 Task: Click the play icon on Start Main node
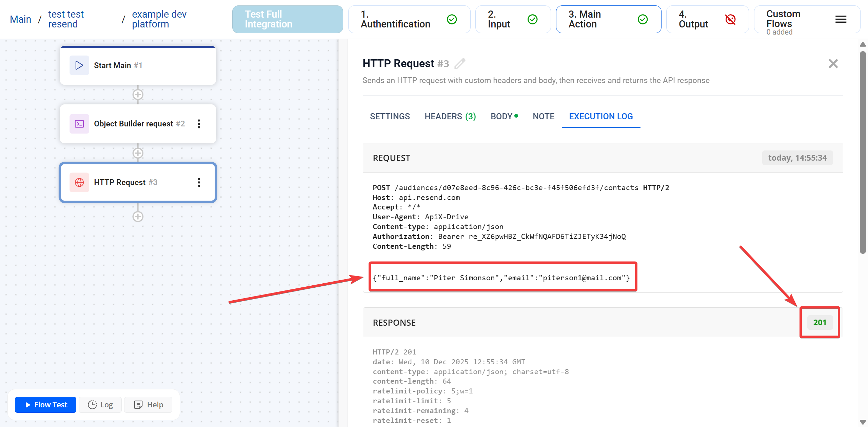click(x=79, y=65)
